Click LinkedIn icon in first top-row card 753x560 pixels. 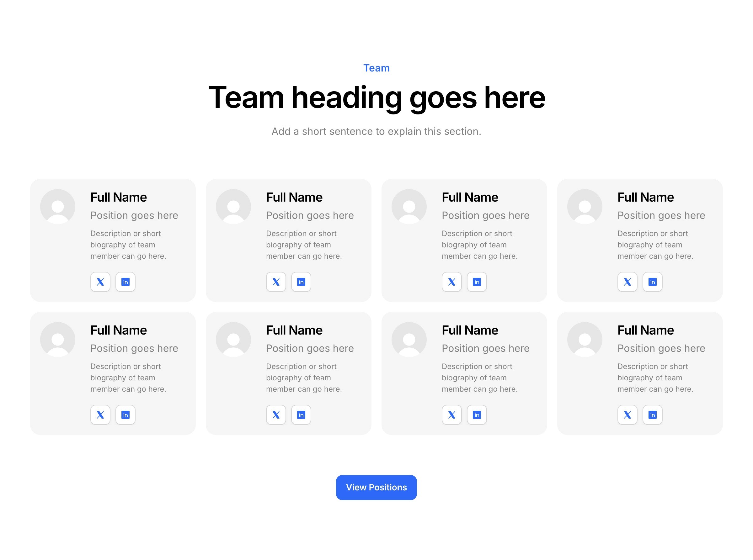[125, 282]
